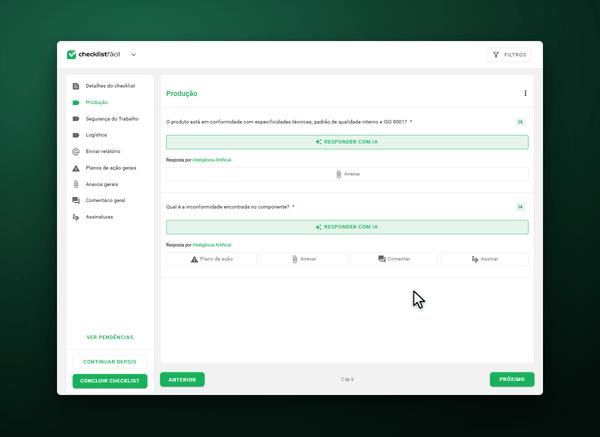Click the filter funnel icon

(496, 55)
